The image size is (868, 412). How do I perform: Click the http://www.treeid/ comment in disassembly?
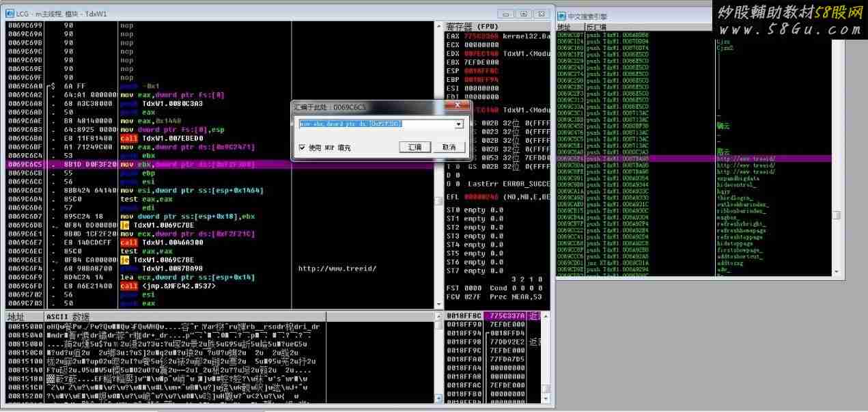click(337, 269)
